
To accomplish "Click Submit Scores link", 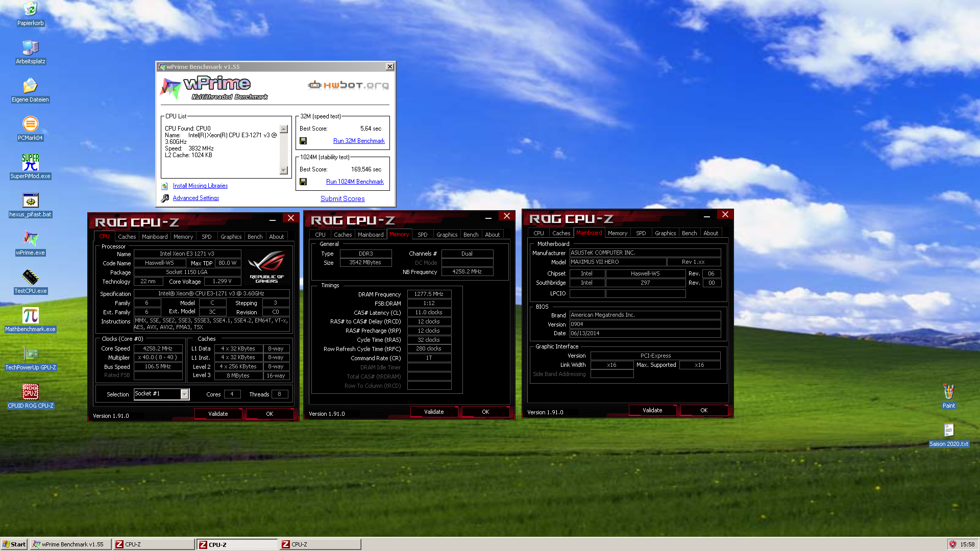I will 342,199.
